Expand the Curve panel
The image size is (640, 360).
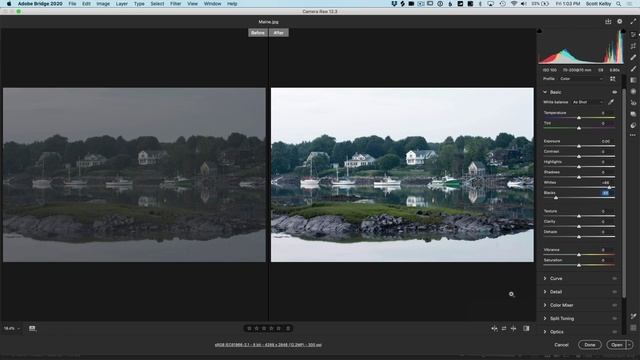tap(545, 278)
